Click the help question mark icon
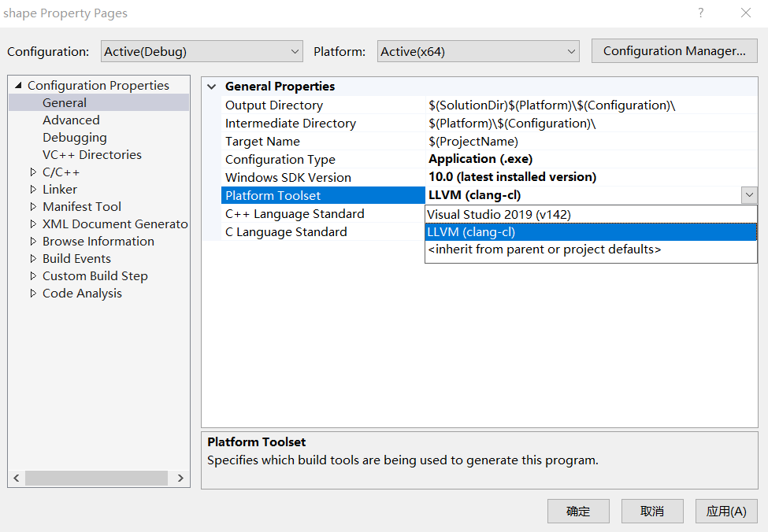 (x=700, y=13)
